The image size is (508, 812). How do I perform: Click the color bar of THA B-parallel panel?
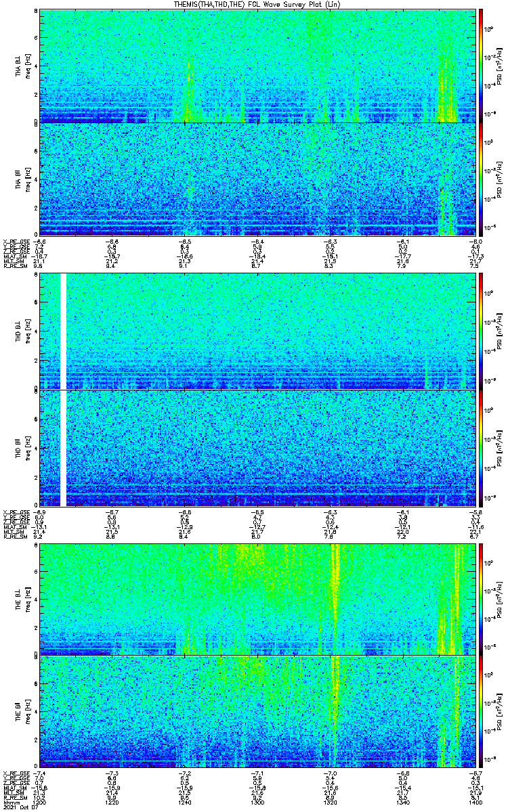tap(481, 179)
